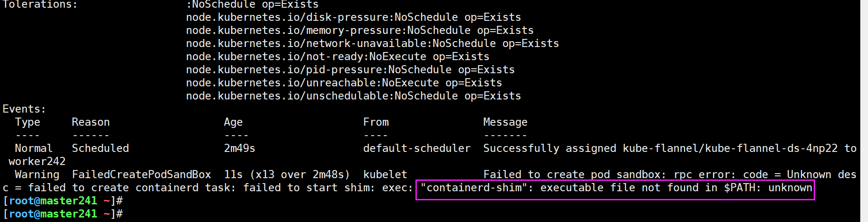This screenshot has height=222, width=868.
Task: Click the Tolerations label
Action: click(x=40, y=5)
